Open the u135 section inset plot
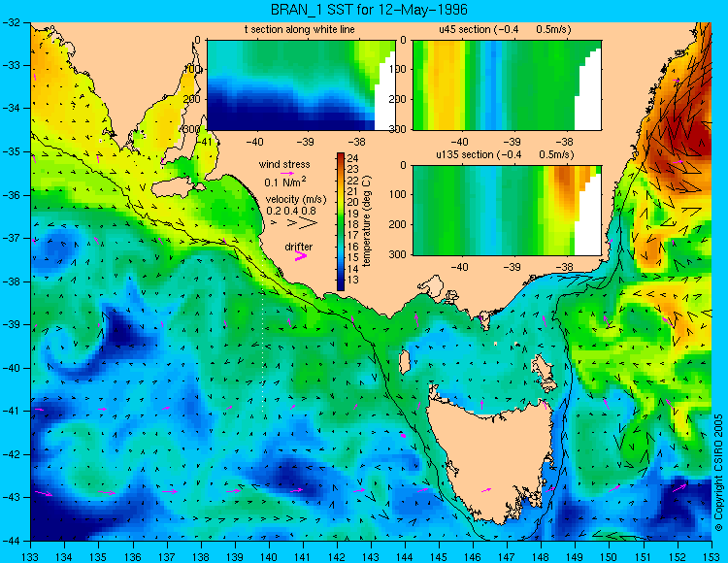The height and width of the screenshot is (563, 728). pos(507,211)
